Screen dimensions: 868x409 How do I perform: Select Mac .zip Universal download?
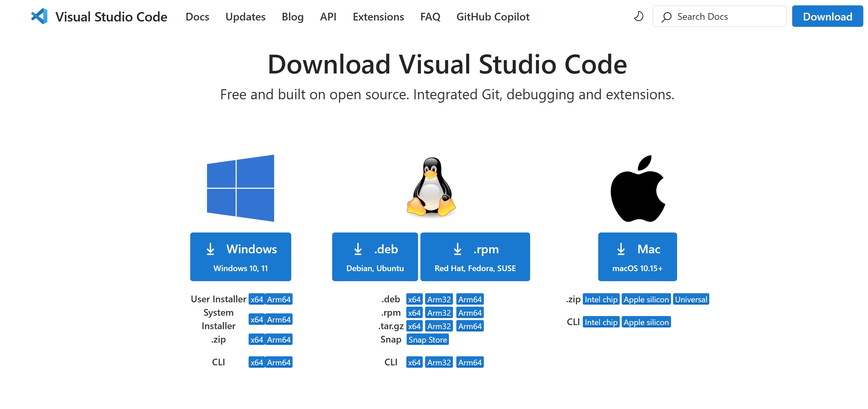691,299
